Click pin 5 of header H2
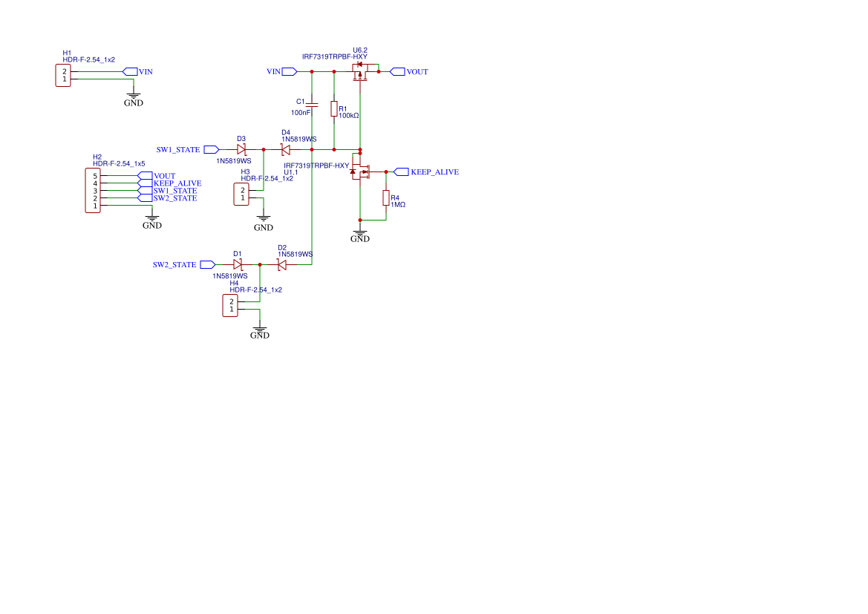The width and height of the screenshot is (868, 614). point(95,176)
